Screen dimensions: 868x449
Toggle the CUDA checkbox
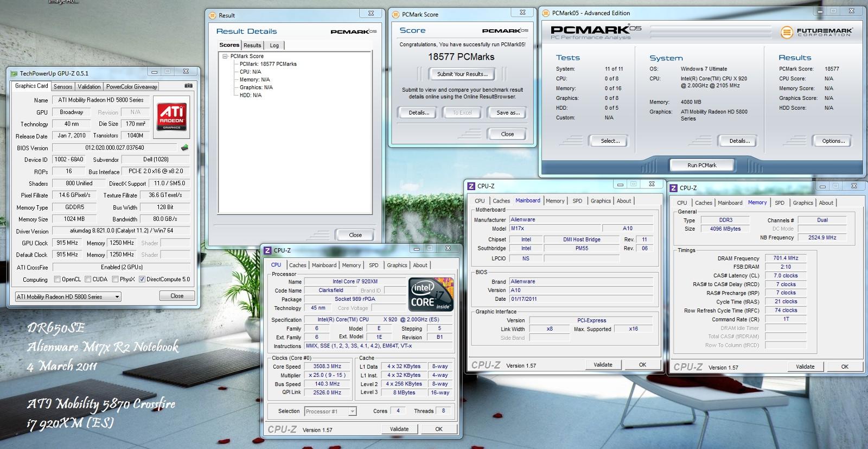(x=88, y=279)
